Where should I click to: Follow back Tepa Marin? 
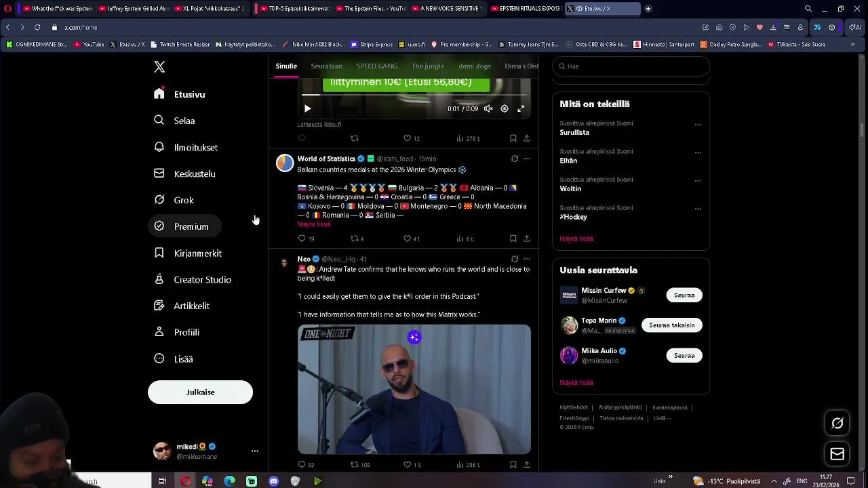coord(671,325)
